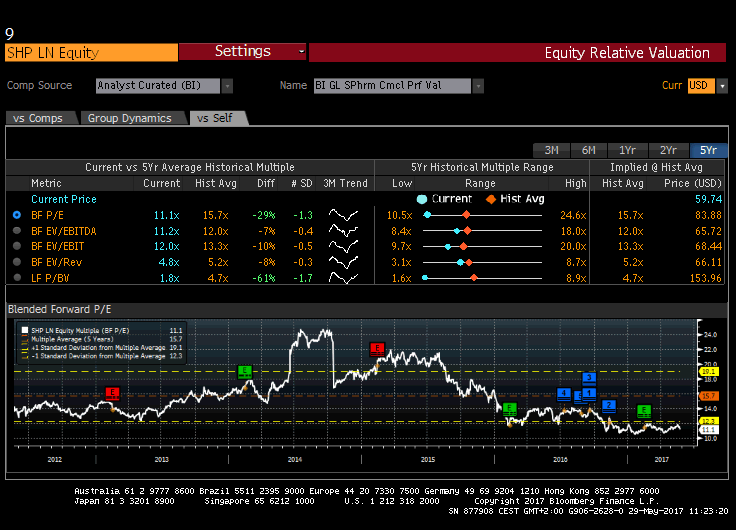The image size is (736, 530).
Task: Select the 2Yr time range
Action: pos(668,150)
